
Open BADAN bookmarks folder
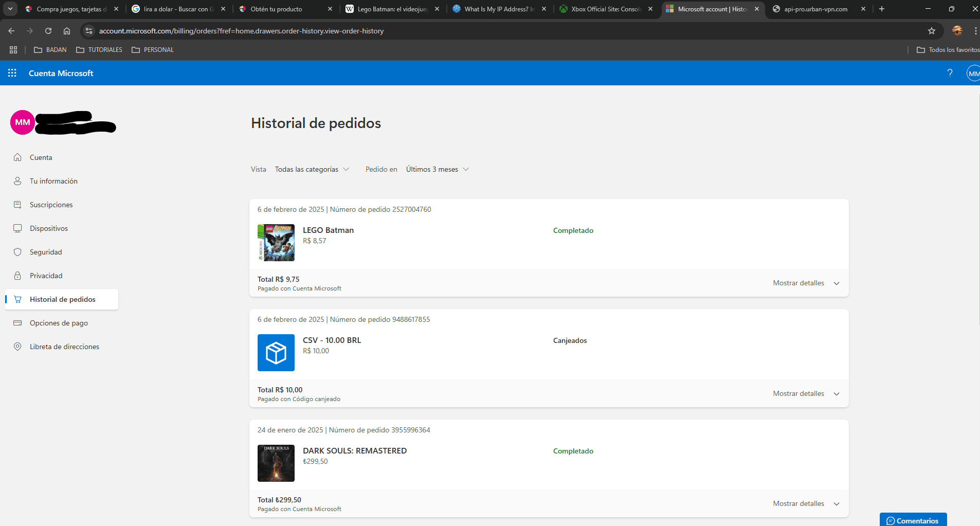pyautogui.click(x=50, y=50)
